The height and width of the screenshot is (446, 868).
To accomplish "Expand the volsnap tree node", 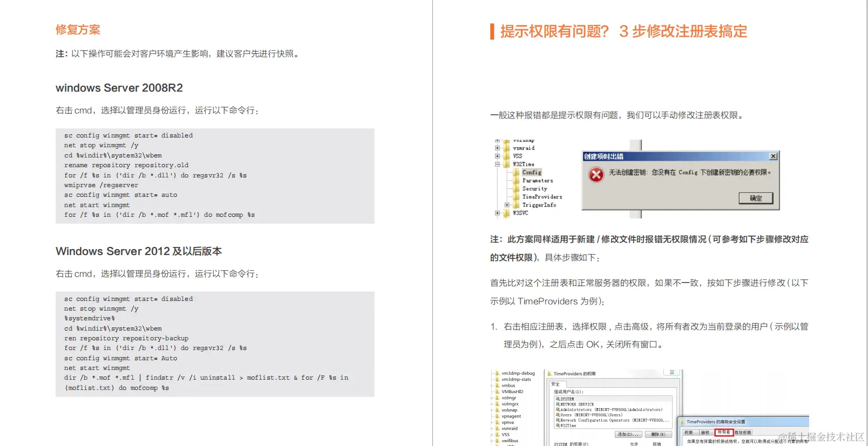I will coord(492,410).
